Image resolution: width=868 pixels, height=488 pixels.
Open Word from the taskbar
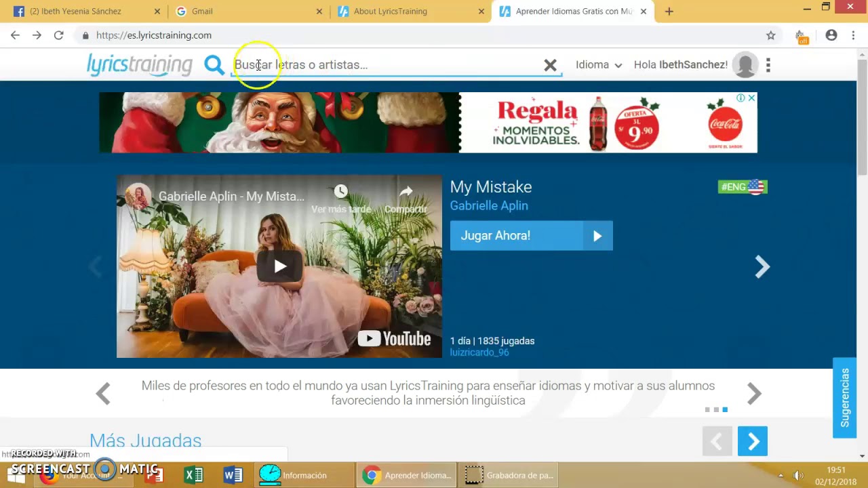point(233,475)
